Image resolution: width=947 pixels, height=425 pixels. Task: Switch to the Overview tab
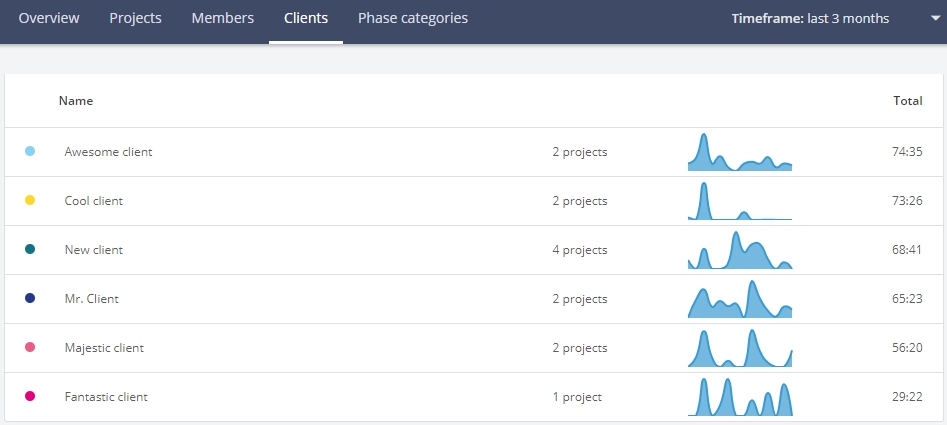pos(49,18)
